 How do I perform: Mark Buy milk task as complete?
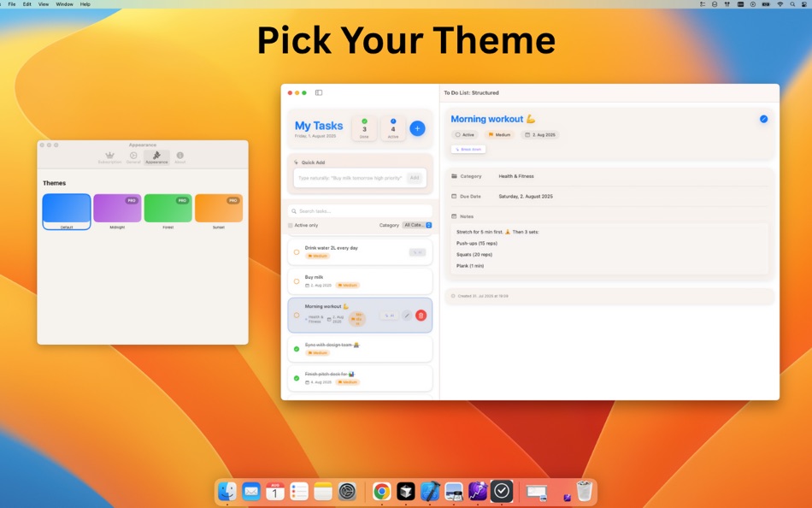(x=297, y=281)
